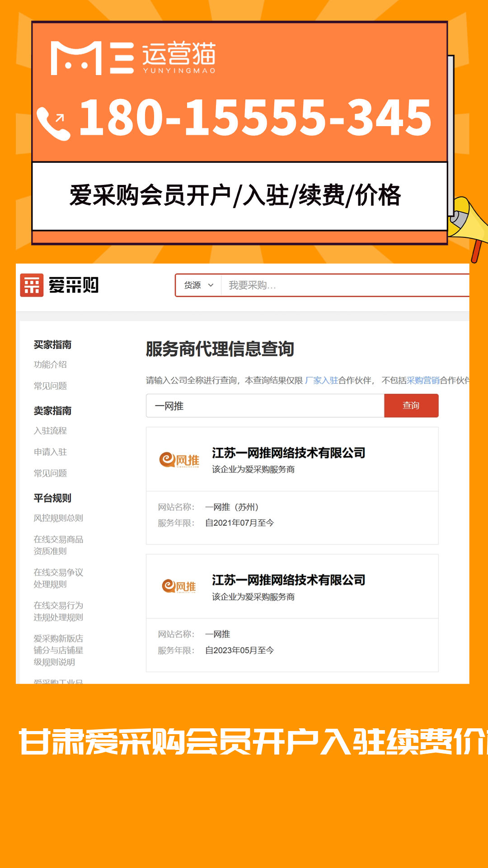Viewport: 488px width, 868px height.
Task: Open 在线交易商品资质准则 sidebar link
Action: pos(58,545)
